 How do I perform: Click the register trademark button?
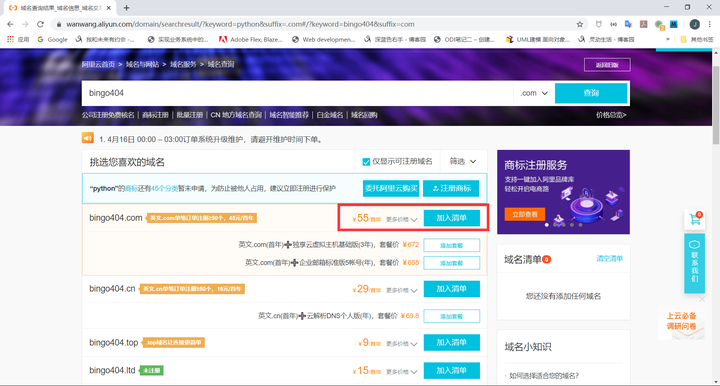coord(451,188)
